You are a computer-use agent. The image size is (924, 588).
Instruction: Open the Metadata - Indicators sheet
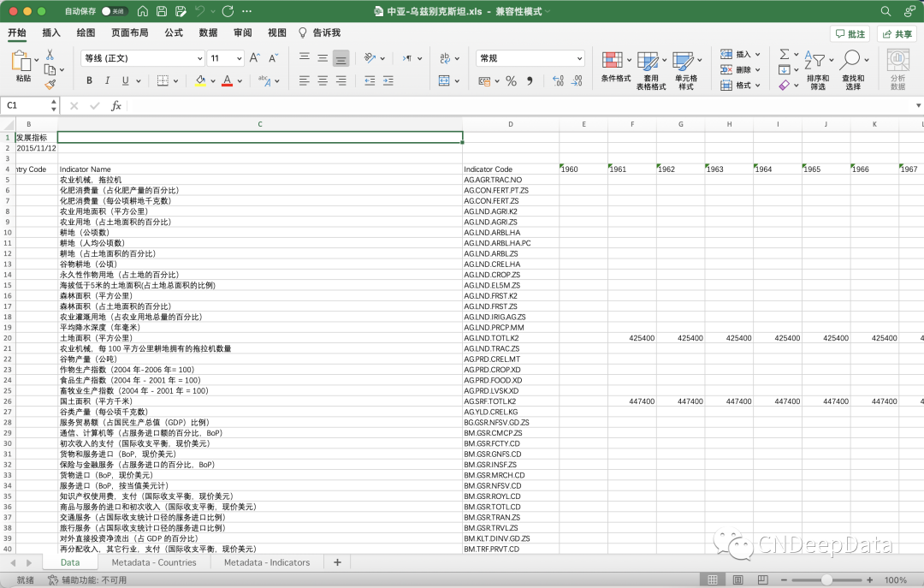[x=267, y=562]
